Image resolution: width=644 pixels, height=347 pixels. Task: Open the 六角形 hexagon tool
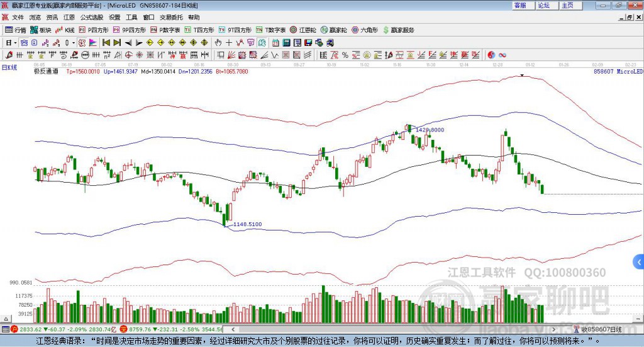(365, 30)
